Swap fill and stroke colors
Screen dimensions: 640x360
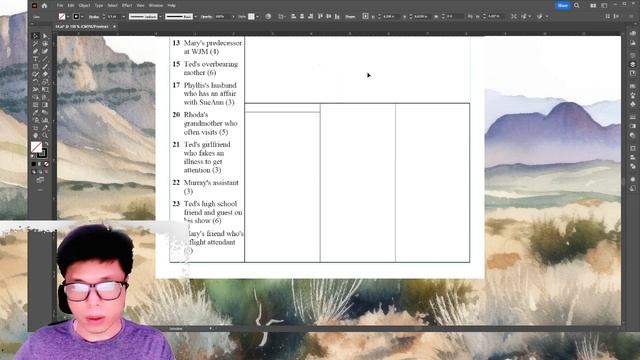47,143
